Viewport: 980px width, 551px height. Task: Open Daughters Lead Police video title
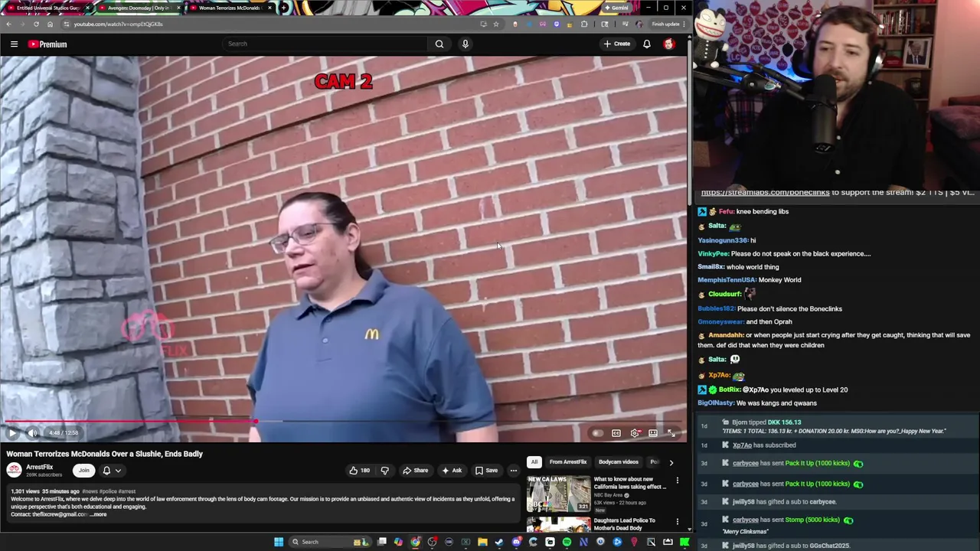[x=624, y=524]
